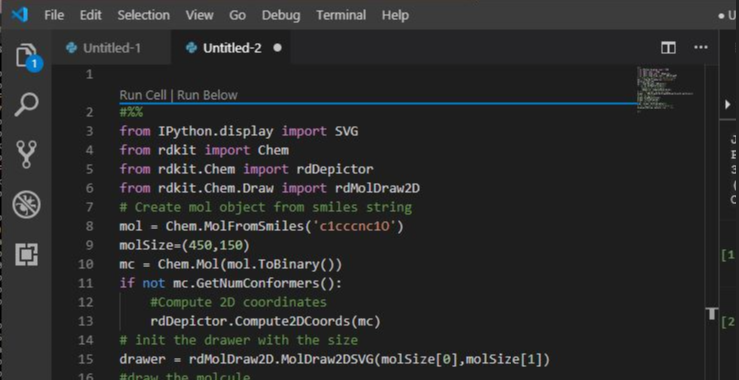
Task: Open the Selection menu
Action: (143, 15)
